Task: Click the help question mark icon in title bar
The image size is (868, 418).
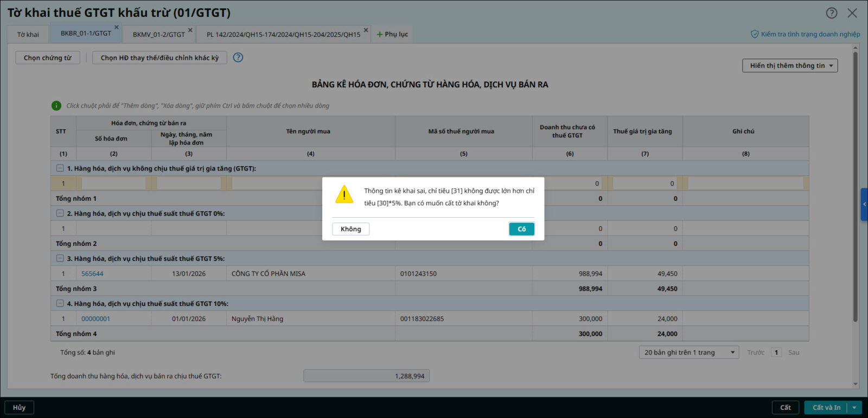Action: [x=831, y=13]
